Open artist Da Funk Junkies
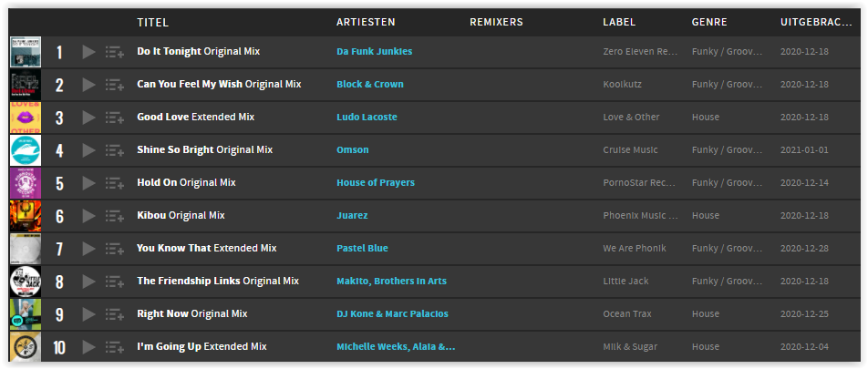The height and width of the screenshot is (369, 868). [x=374, y=51]
